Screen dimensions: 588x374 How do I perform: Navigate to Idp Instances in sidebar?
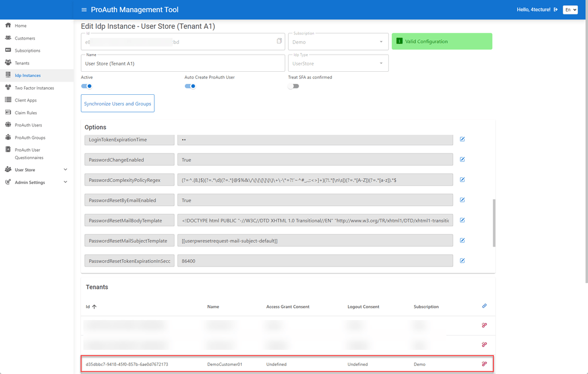coord(8,75)
